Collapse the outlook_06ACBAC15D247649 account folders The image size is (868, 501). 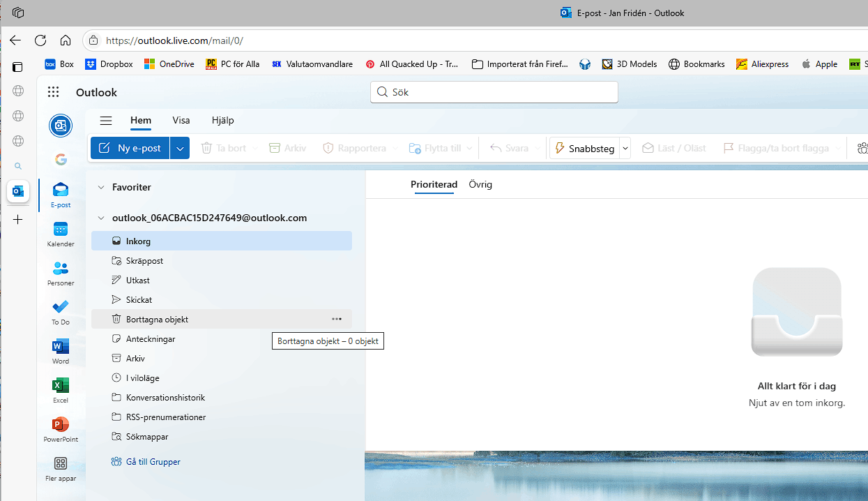pos(101,218)
